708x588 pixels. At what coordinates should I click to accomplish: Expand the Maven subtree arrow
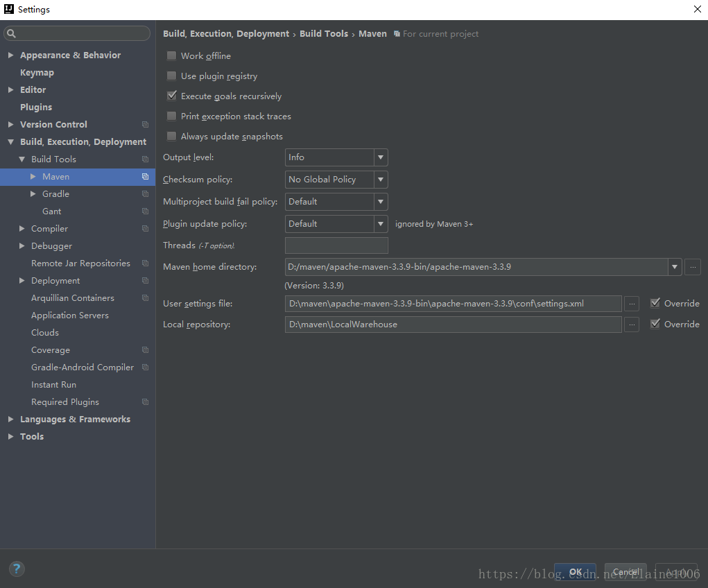coord(33,177)
